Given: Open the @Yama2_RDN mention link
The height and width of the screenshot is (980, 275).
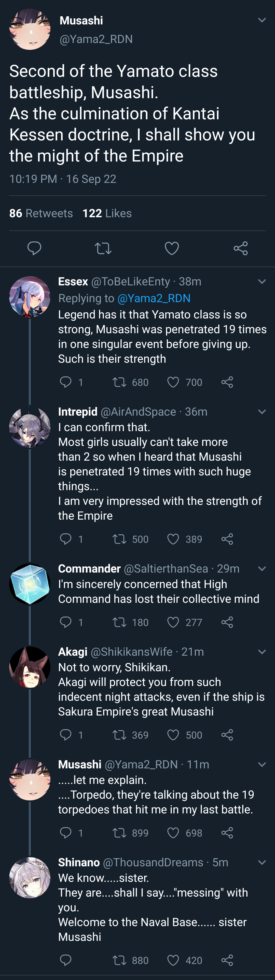Looking at the screenshot, I should [154, 298].
